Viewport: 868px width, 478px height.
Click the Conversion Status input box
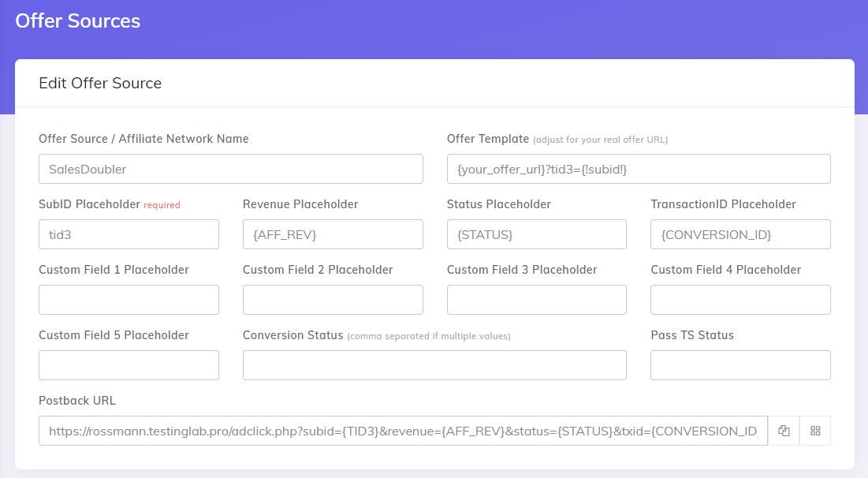click(x=434, y=365)
